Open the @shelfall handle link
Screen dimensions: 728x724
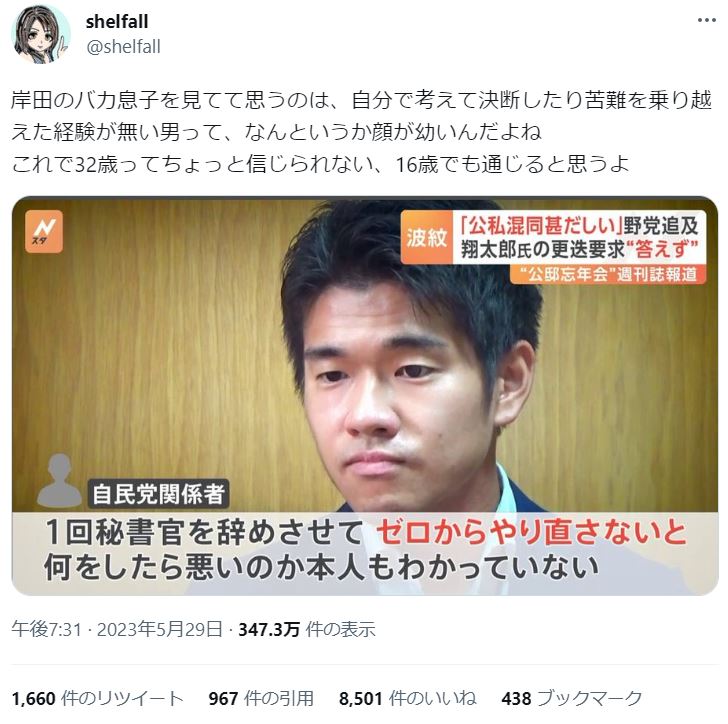tap(124, 47)
